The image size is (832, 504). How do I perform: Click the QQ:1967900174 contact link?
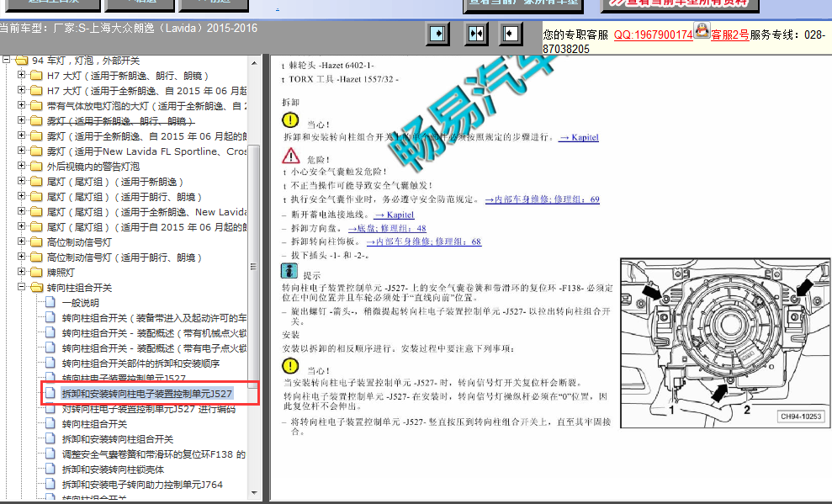[x=653, y=35]
